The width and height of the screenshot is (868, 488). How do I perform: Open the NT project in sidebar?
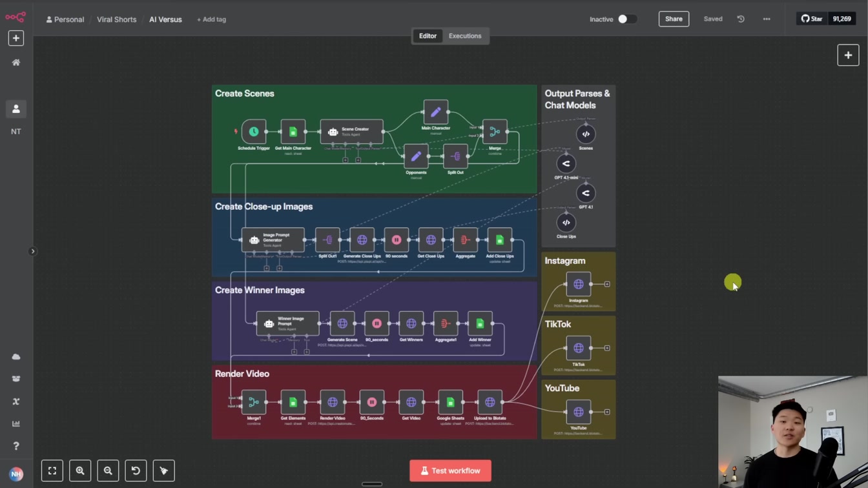coord(16,132)
